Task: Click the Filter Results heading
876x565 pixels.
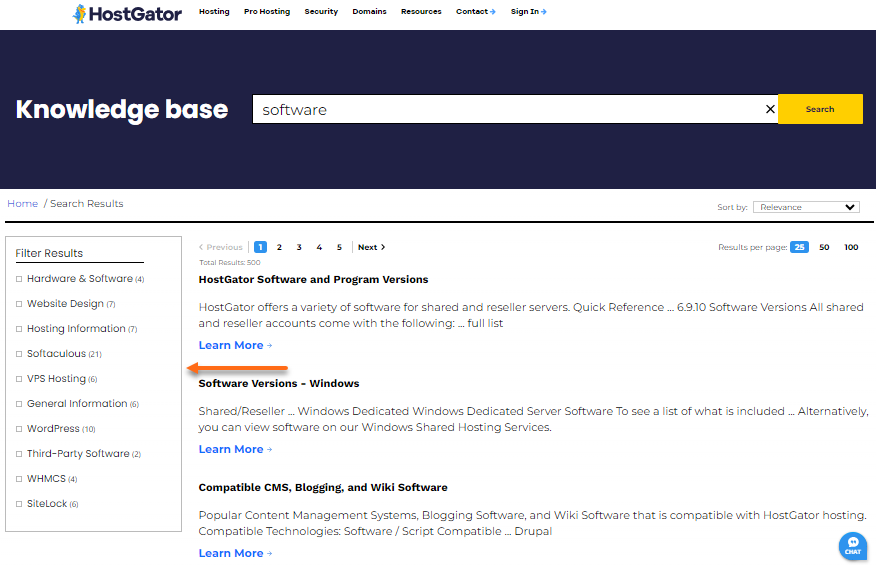Action: 49,253
